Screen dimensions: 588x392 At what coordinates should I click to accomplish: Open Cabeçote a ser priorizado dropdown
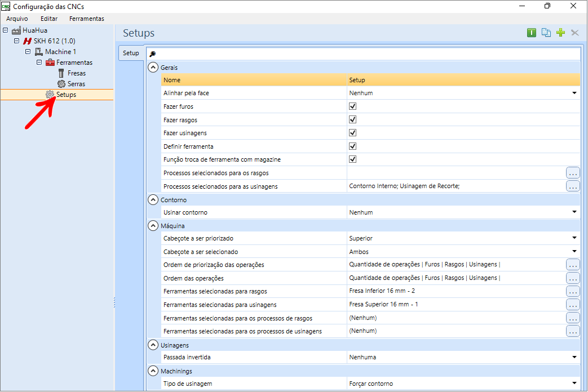[574, 238]
